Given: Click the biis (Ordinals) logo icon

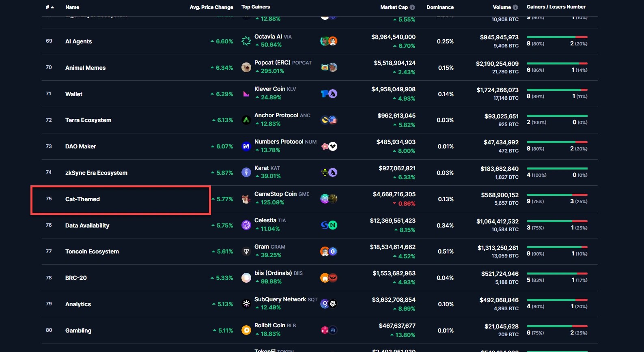Looking at the screenshot, I should pos(246,278).
